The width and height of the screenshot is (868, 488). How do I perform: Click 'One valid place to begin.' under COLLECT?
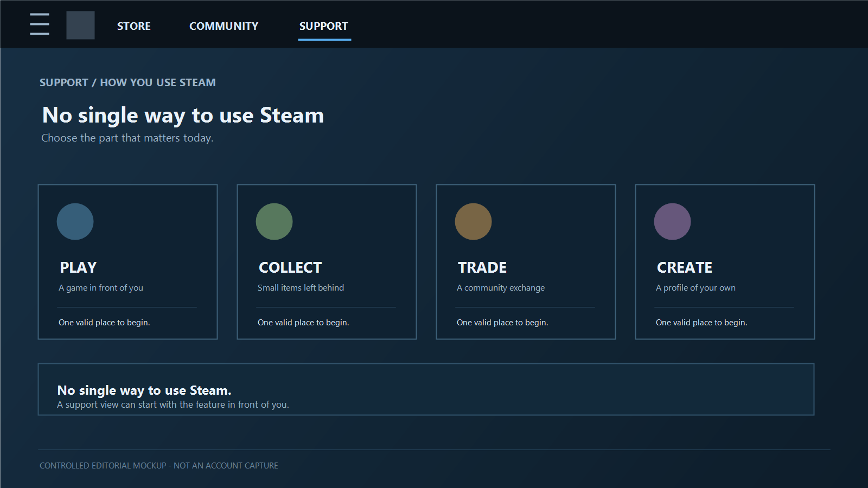point(303,323)
